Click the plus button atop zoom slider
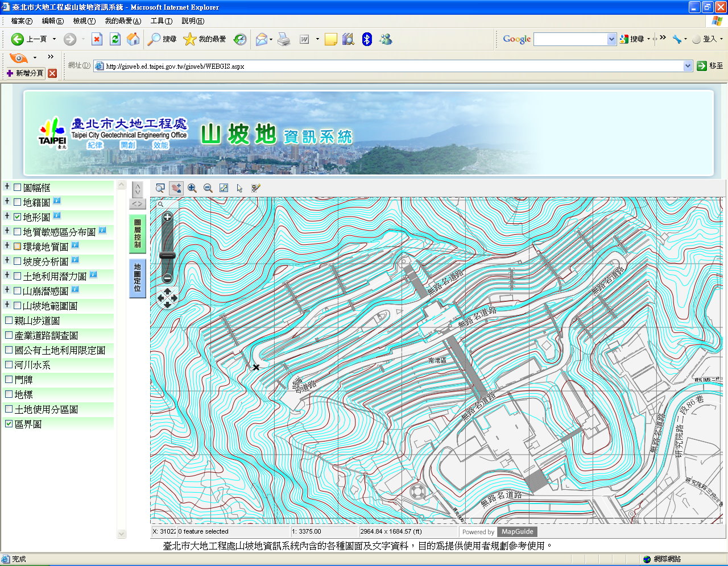 (167, 217)
